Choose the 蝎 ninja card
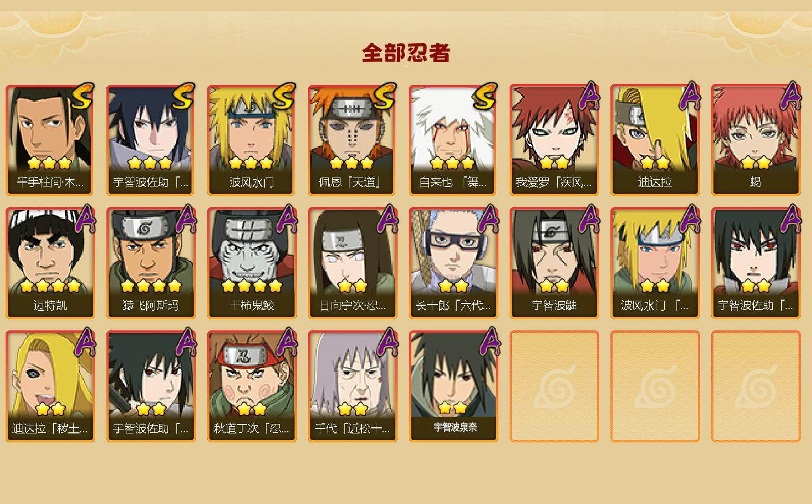 tap(756, 140)
